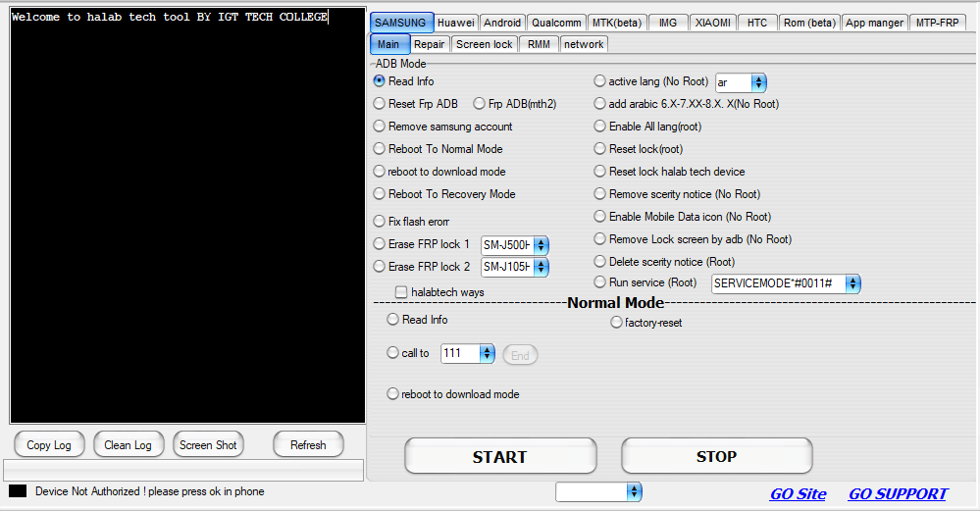The image size is (980, 511).
Task: Expand SM-J500H model dropdown
Action: (x=541, y=245)
